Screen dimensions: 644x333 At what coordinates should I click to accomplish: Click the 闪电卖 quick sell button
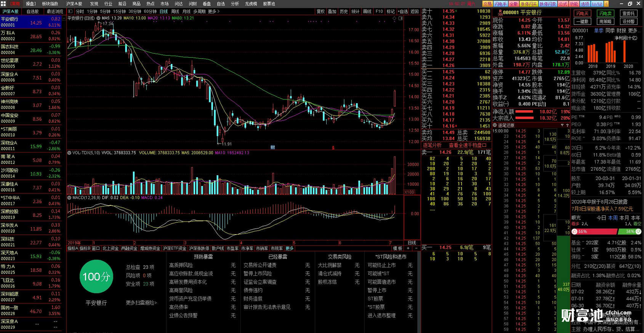pyautogui.click(x=605, y=13)
